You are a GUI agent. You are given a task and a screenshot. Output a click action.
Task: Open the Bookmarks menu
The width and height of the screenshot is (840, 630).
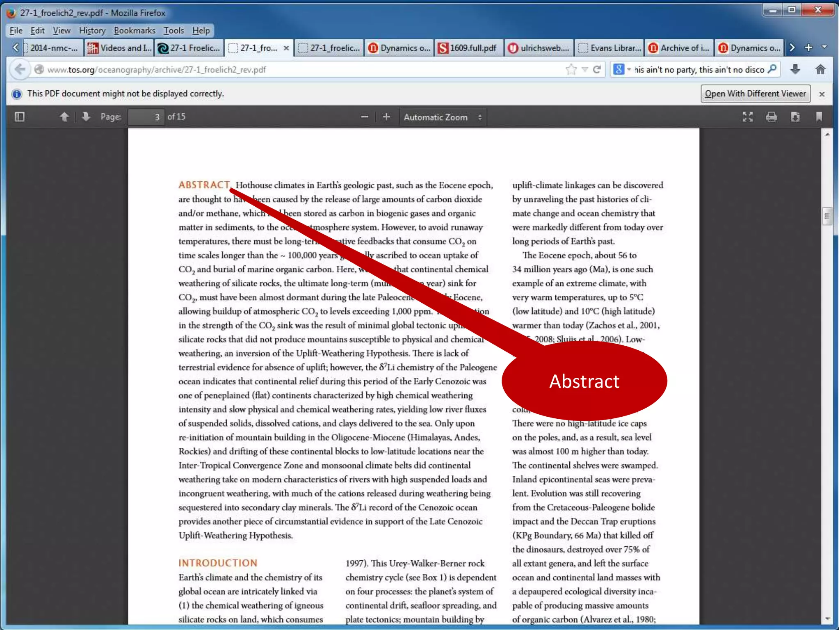[134, 30]
